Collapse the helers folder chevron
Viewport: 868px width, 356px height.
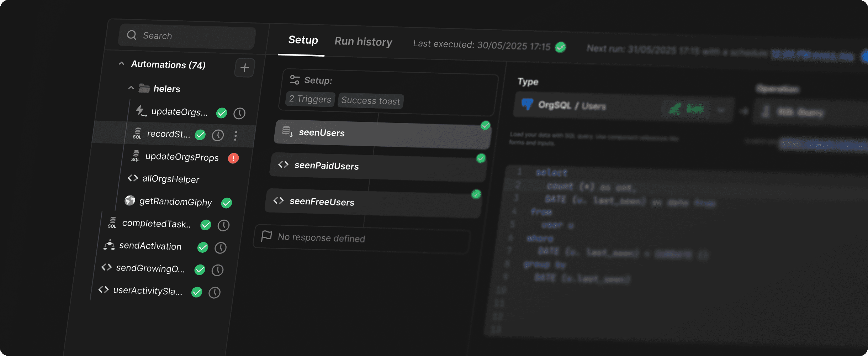click(131, 88)
